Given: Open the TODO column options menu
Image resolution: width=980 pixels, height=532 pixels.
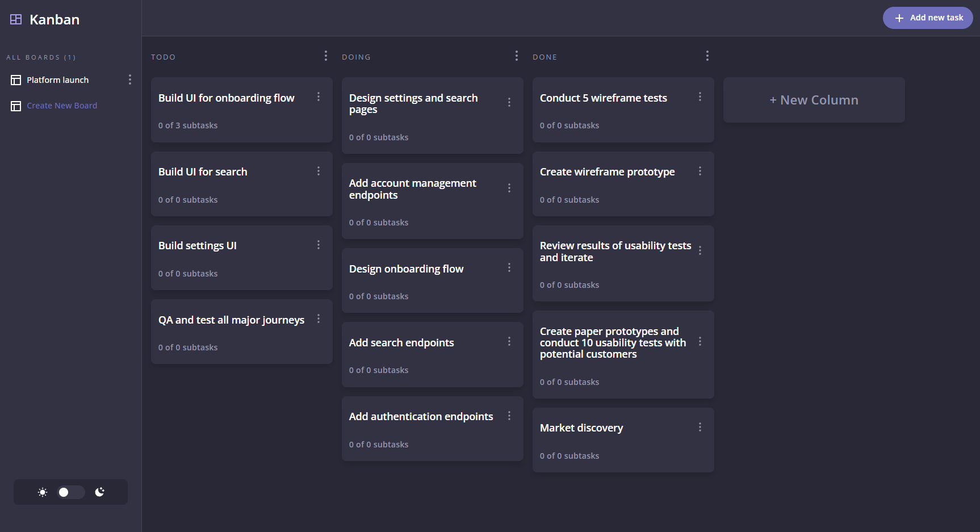Looking at the screenshot, I should pos(326,56).
